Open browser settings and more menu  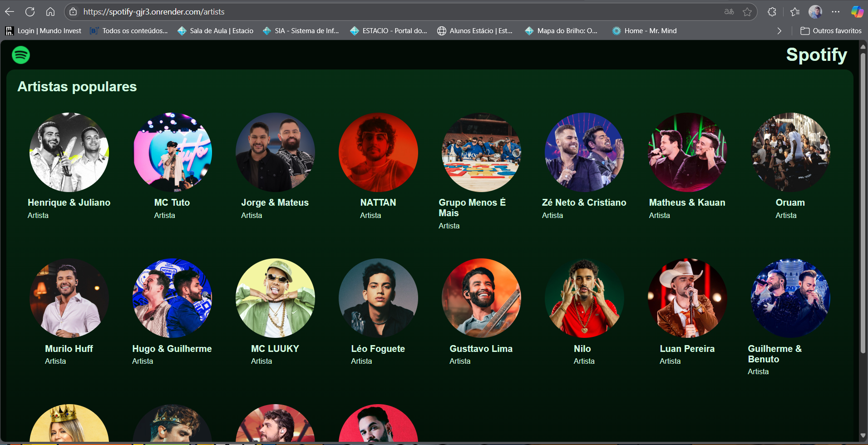(x=836, y=12)
